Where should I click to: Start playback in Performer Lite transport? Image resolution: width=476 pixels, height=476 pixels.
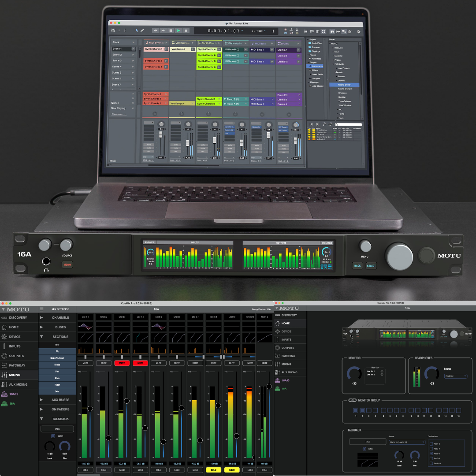(x=178, y=31)
